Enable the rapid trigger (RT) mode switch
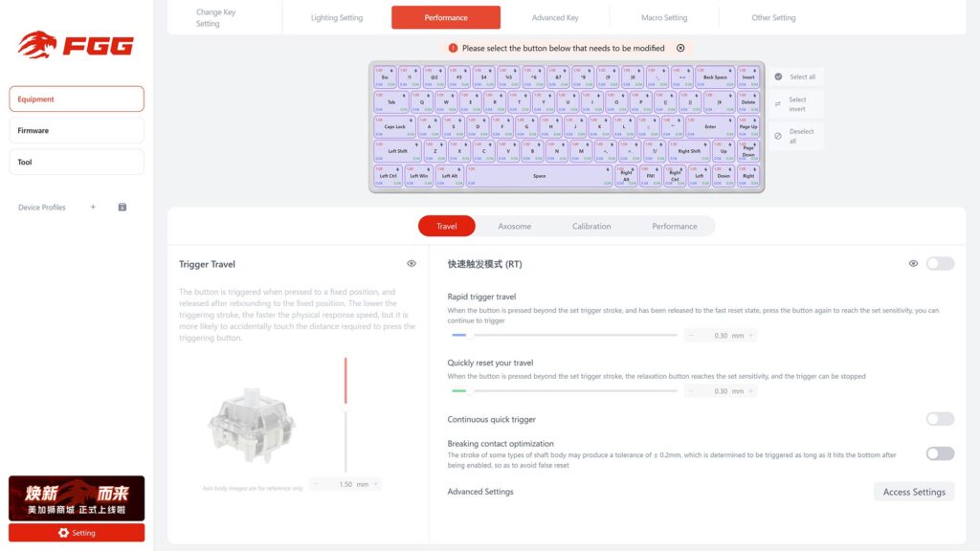 [x=940, y=264]
